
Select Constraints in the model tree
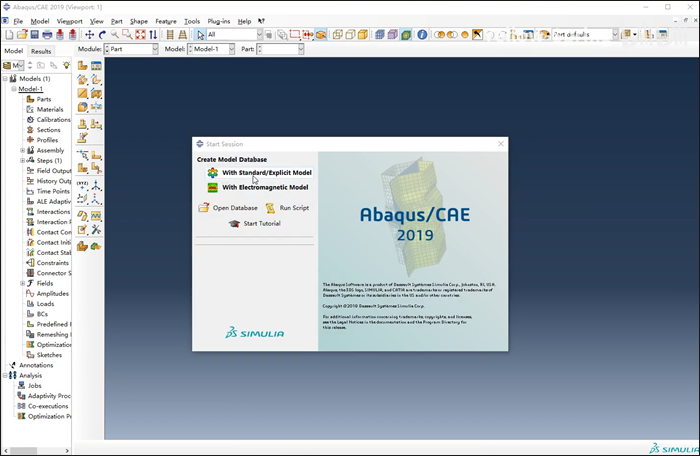point(52,263)
